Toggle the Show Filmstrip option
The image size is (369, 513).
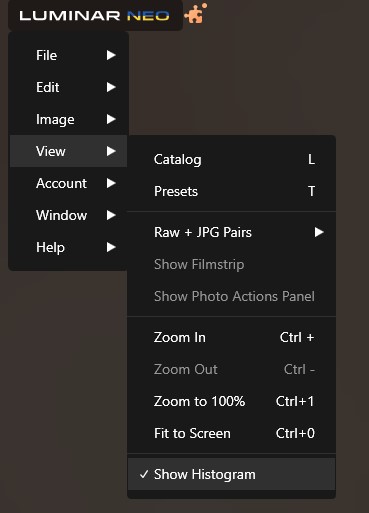(231, 264)
